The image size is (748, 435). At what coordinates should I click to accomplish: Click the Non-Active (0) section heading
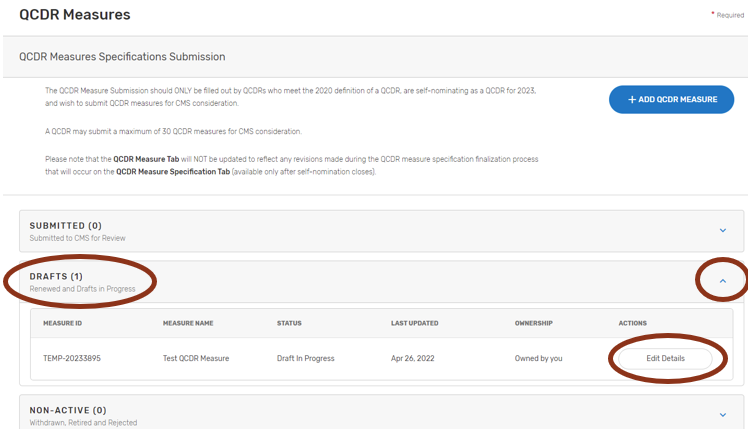click(68, 410)
